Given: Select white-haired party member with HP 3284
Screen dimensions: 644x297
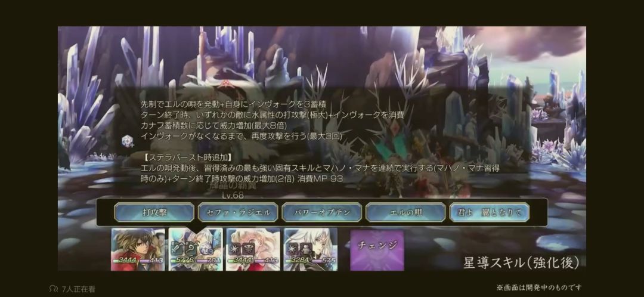Looking at the screenshot, I should click(311, 249).
